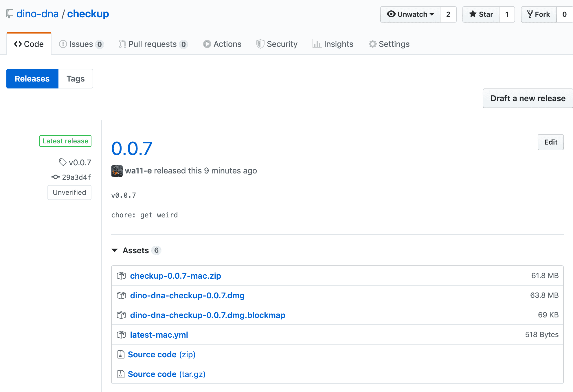The height and width of the screenshot is (392, 573).
Task: Open the 0.0.7 release title link
Action: click(132, 149)
